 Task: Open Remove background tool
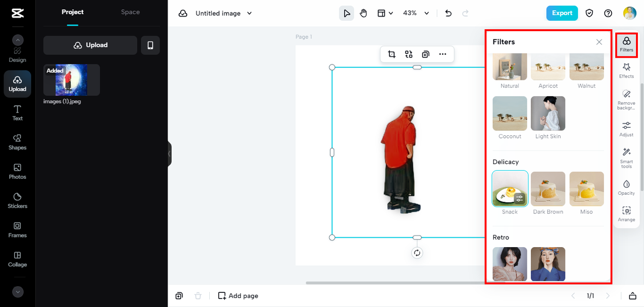pos(626,100)
